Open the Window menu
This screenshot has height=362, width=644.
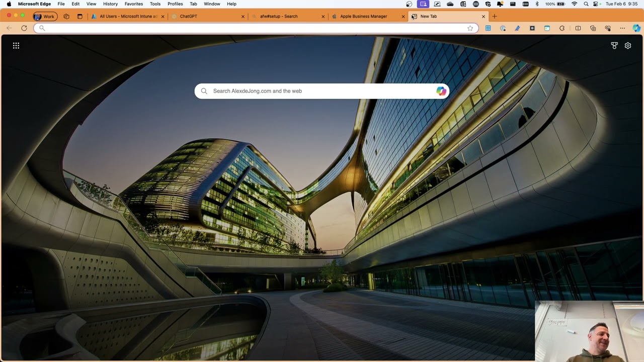coord(212,4)
